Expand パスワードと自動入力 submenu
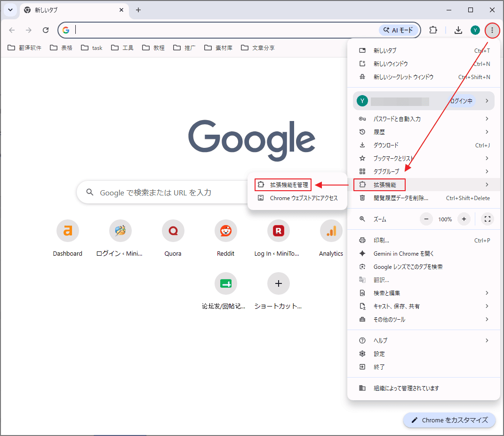Screen dimensions: 504x436 click(424, 119)
